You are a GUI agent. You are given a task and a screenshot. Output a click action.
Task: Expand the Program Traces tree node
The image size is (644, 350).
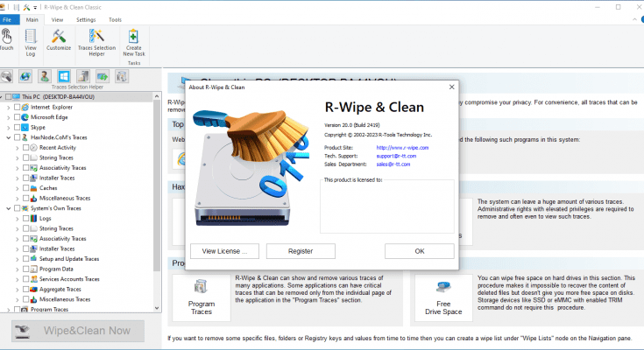pos(7,309)
